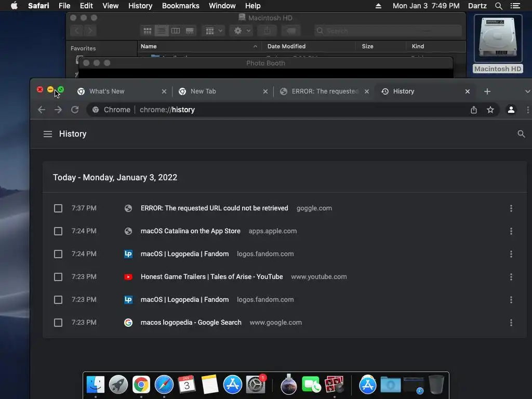
Task: Close the History tab
Action: (467, 91)
